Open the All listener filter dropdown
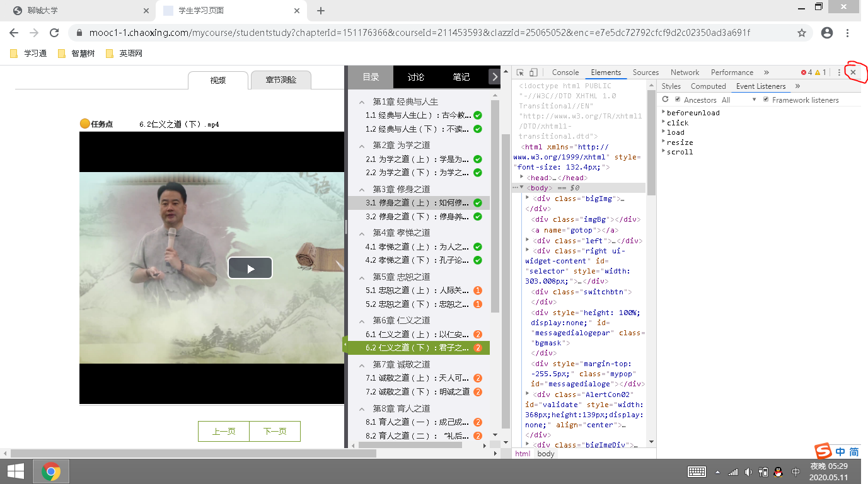The width and height of the screenshot is (868, 484). [x=739, y=100]
